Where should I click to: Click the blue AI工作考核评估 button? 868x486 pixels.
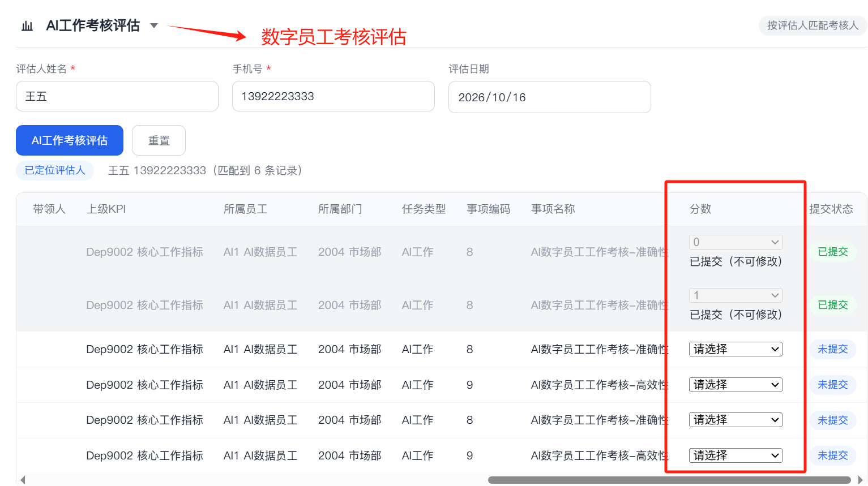coord(70,140)
